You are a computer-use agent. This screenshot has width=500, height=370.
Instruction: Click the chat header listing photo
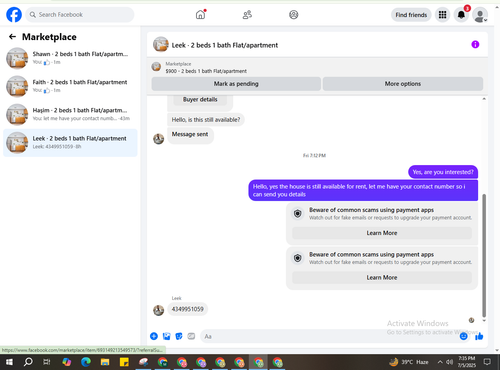click(x=161, y=44)
